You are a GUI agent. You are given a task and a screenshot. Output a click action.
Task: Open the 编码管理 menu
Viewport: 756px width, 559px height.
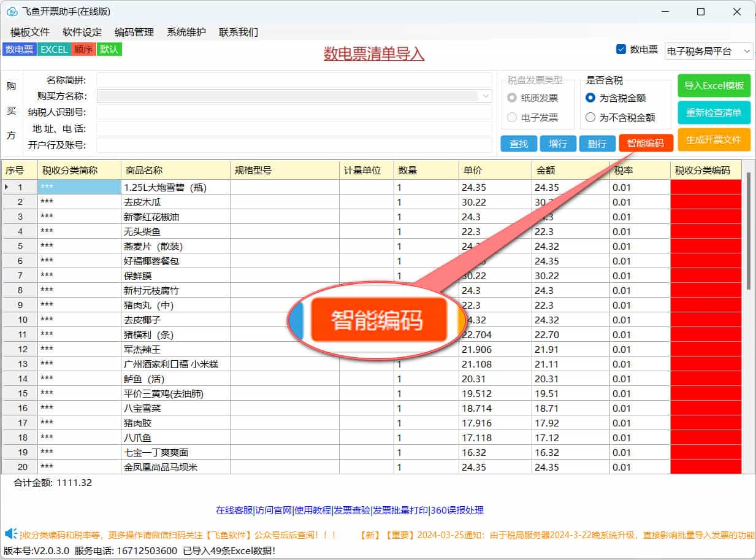point(134,33)
